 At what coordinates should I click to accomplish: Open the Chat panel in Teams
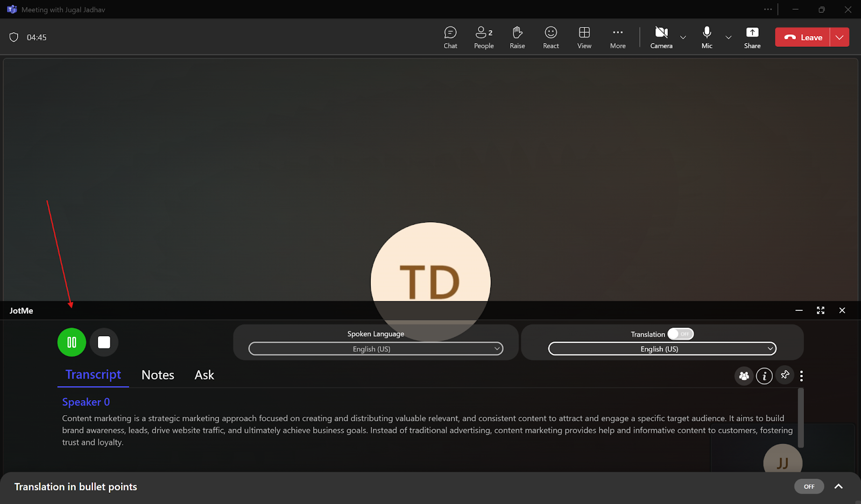point(450,38)
